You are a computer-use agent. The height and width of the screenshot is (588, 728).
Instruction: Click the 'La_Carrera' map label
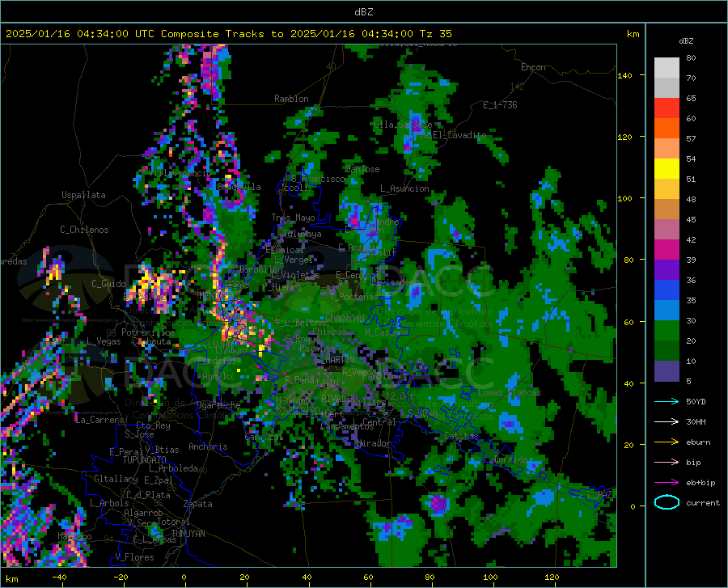click(99, 420)
